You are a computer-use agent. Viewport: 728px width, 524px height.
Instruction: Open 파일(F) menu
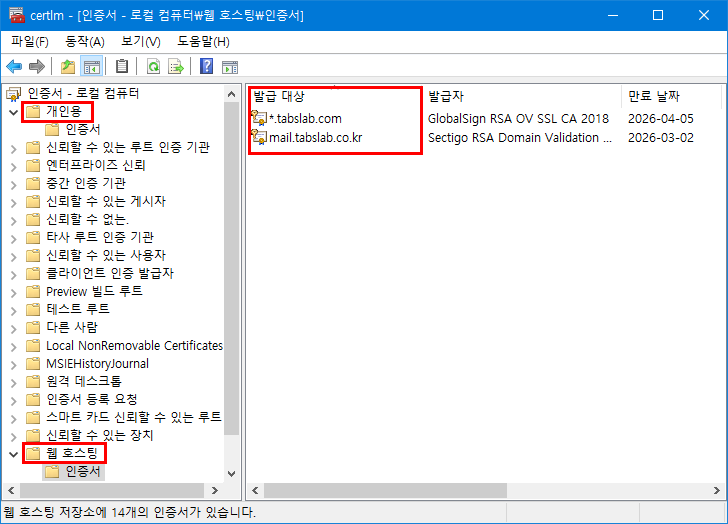coord(30,42)
